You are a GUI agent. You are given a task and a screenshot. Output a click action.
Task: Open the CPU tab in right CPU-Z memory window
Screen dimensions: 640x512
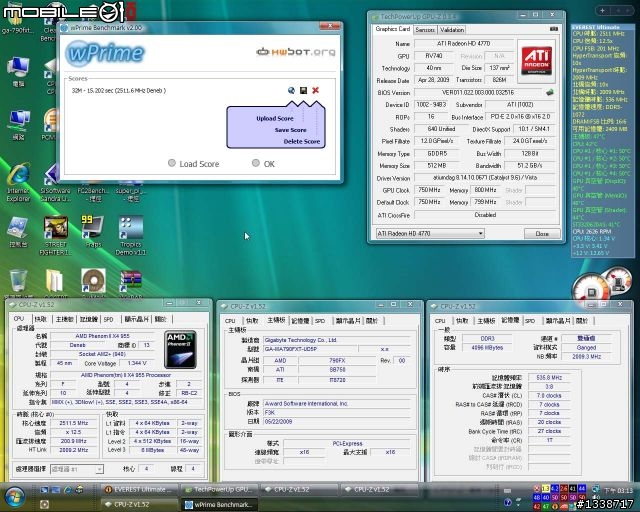(440, 321)
